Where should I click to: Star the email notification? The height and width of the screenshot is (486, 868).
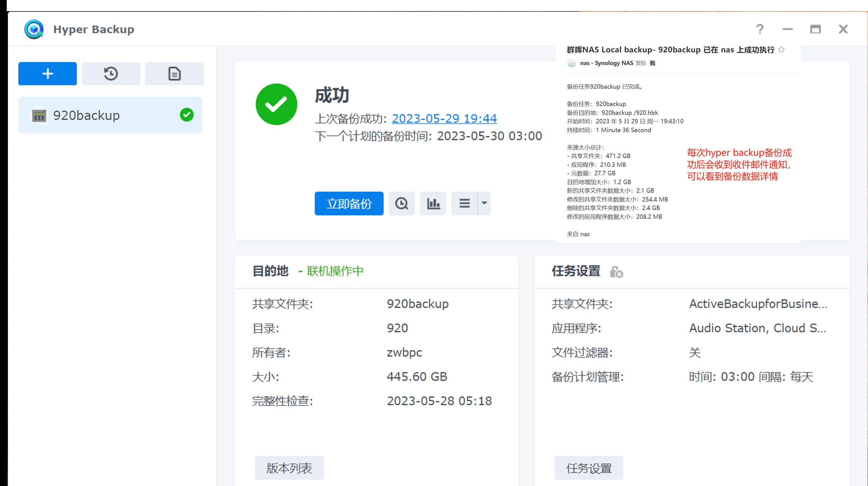tap(781, 50)
